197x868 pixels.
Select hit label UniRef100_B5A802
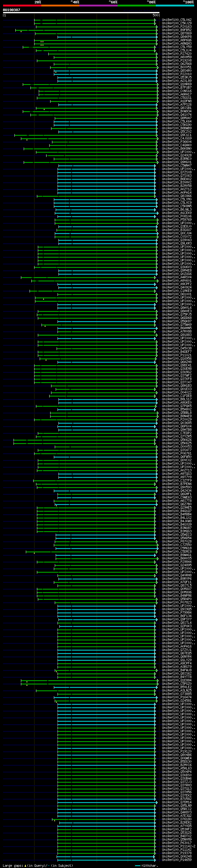177,410
